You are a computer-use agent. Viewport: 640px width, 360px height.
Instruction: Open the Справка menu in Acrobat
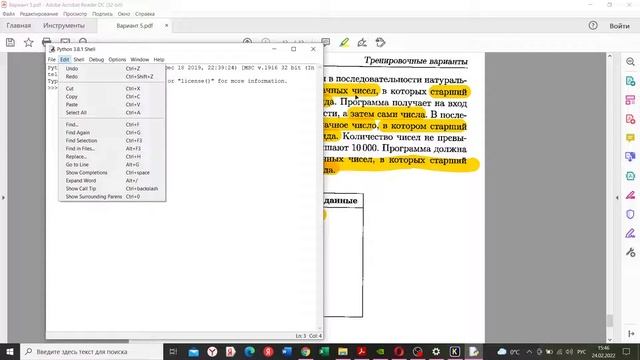145,14
